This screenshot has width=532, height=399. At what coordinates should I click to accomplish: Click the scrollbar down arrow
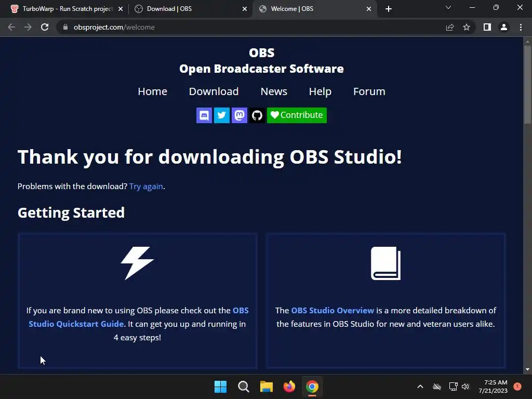pyautogui.click(x=527, y=369)
